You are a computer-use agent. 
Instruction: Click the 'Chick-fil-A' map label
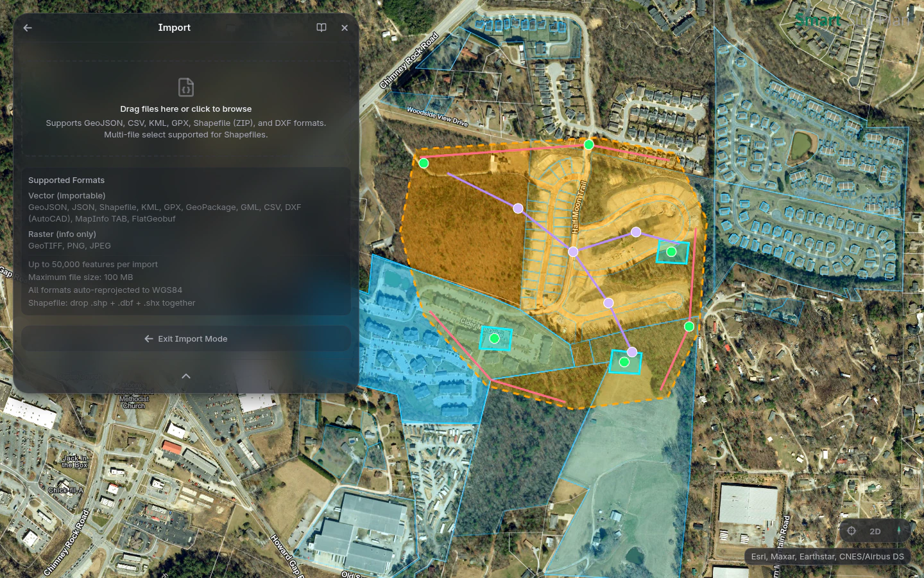point(66,490)
